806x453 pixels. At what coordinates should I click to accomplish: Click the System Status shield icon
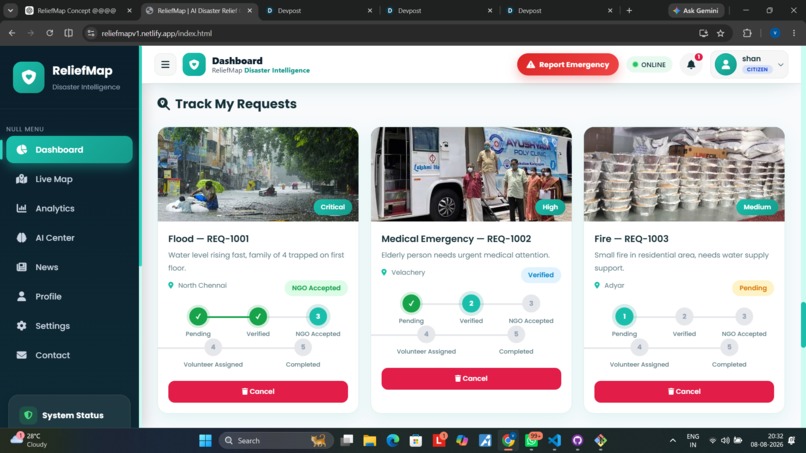pos(28,414)
